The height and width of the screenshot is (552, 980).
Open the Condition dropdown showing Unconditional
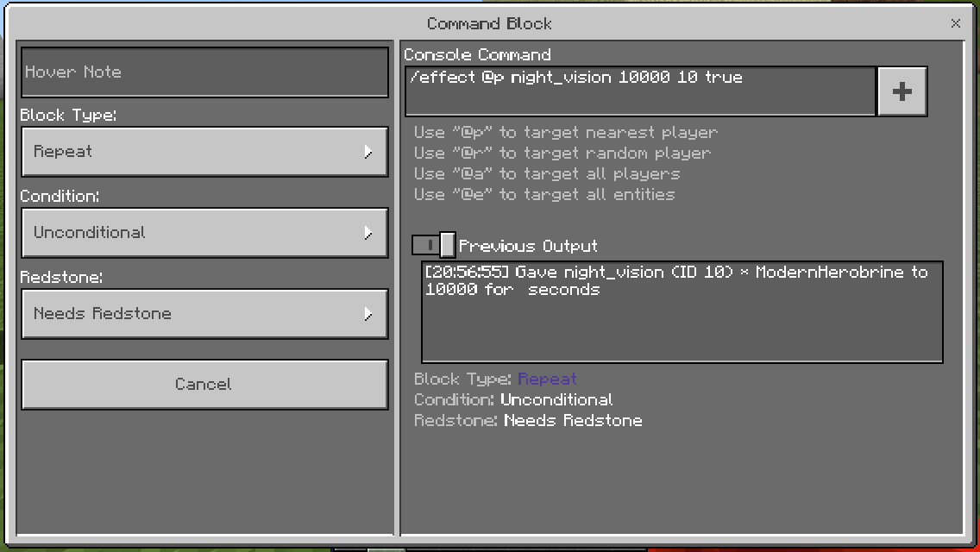pyautogui.click(x=204, y=233)
